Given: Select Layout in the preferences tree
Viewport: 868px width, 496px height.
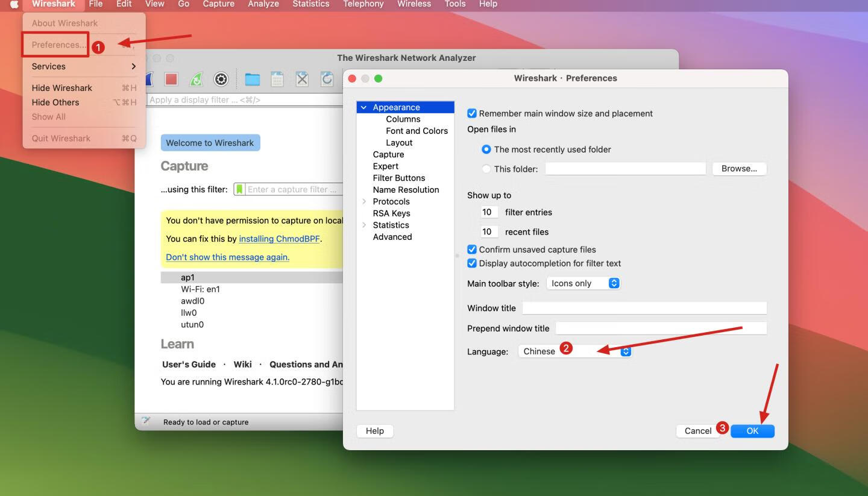Looking at the screenshot, I should tap(399, 143).
